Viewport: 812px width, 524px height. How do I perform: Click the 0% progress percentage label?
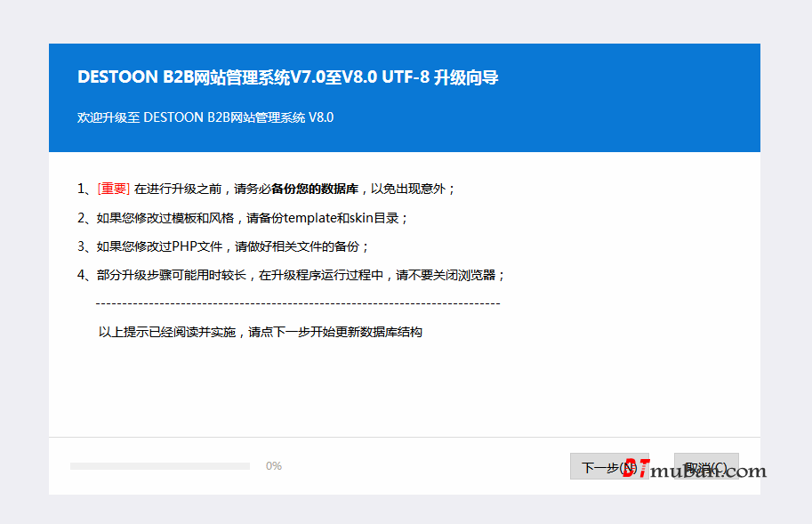tap(274, 466)
